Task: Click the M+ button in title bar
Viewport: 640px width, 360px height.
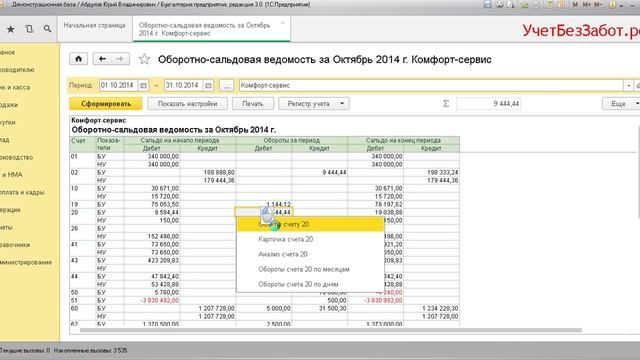Action: 587,4
